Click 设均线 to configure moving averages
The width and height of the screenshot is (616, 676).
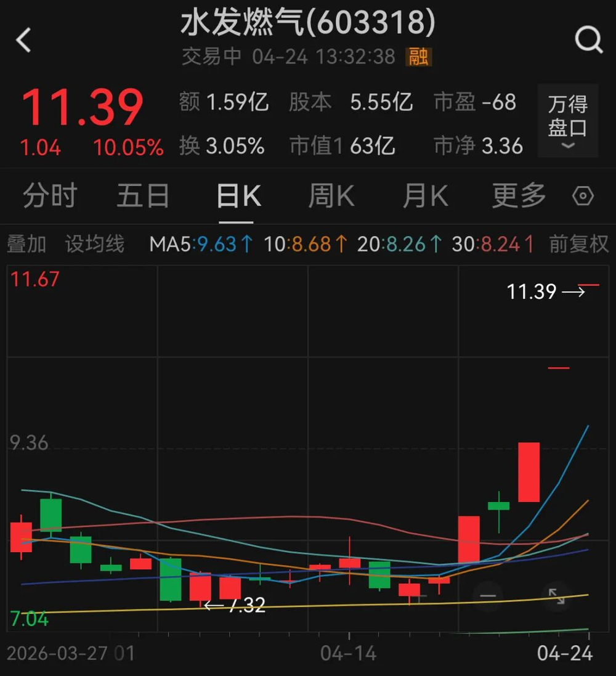point(95,245)
